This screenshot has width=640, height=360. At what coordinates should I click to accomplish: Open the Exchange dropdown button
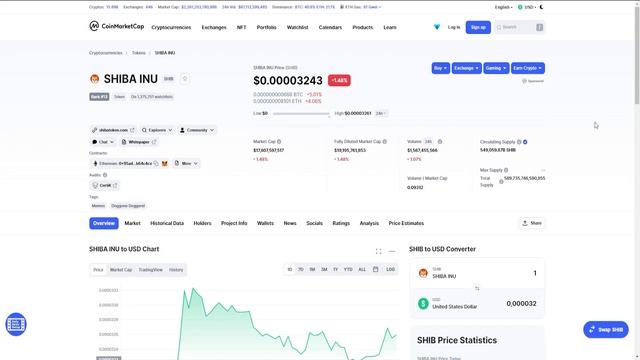[x=466, y=68]
